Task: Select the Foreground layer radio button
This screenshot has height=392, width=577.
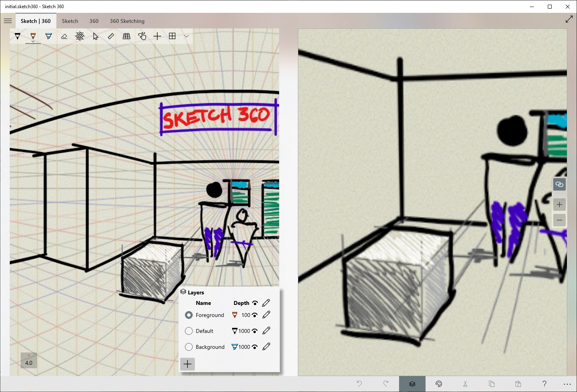Action: pyautogui.click(x=189, y=315)
